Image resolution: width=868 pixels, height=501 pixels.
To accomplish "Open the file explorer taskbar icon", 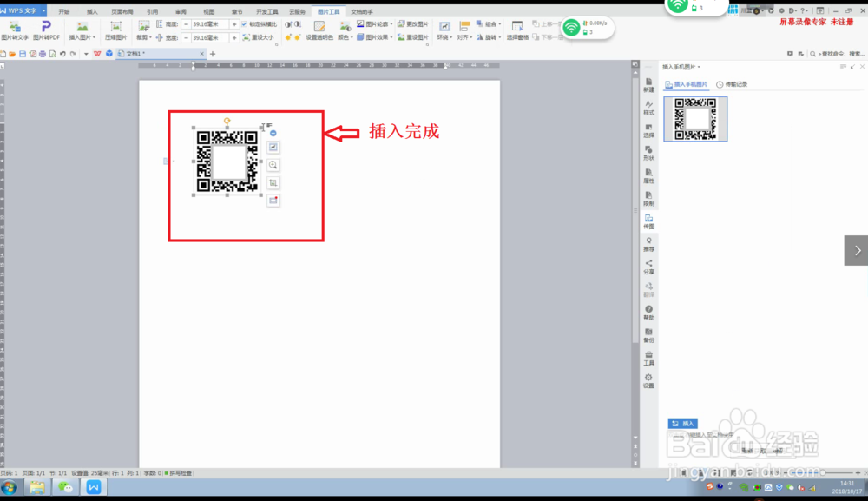I will tap(37, 487).
